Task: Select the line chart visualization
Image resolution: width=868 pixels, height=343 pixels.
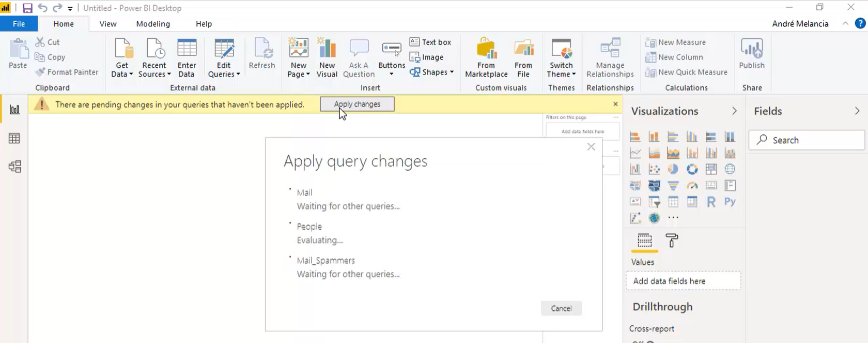Action: point(635,153)
